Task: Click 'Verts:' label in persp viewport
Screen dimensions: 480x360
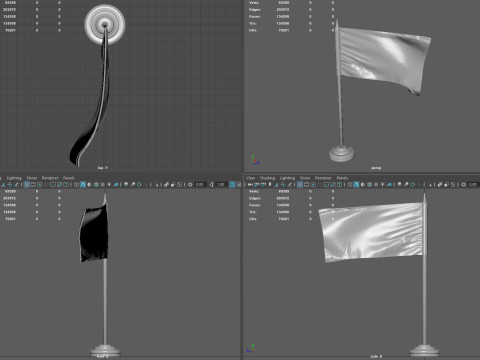Action: coord(254,3)
